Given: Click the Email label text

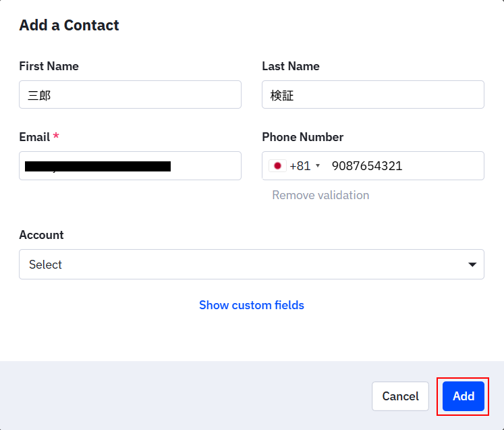Looking at the screenshot, I should 34,137.
